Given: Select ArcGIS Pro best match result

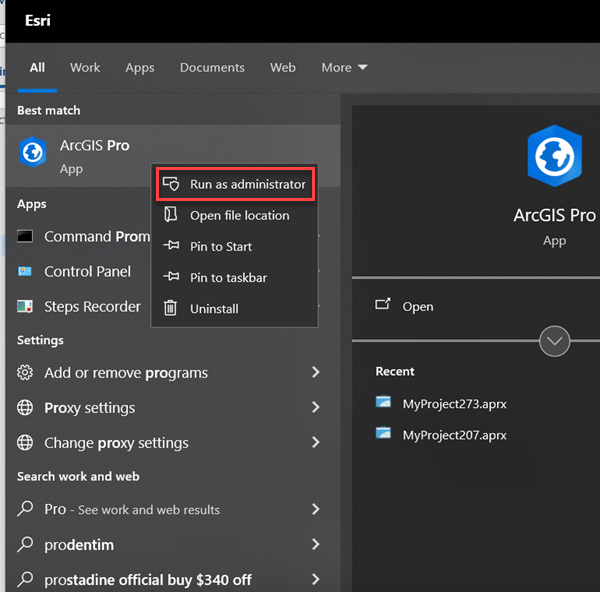Looking at the screenshot, I should point(173,156).
